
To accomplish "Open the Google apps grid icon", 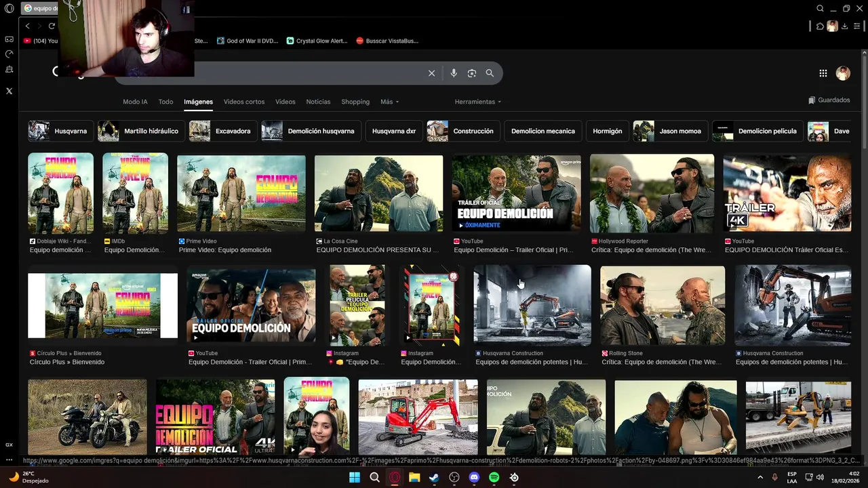I will [x=823, y=73].
